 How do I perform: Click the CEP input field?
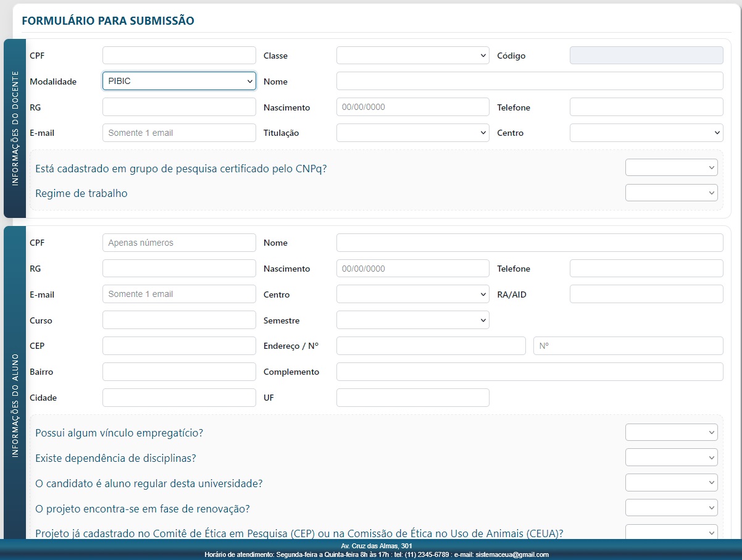179,346
